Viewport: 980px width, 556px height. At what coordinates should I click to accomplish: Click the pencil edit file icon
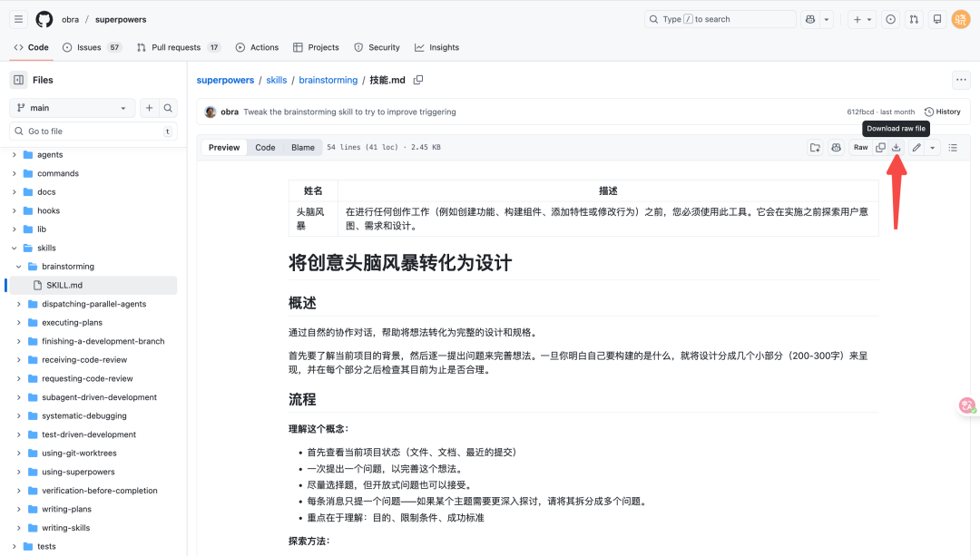[x=916, y=148]
